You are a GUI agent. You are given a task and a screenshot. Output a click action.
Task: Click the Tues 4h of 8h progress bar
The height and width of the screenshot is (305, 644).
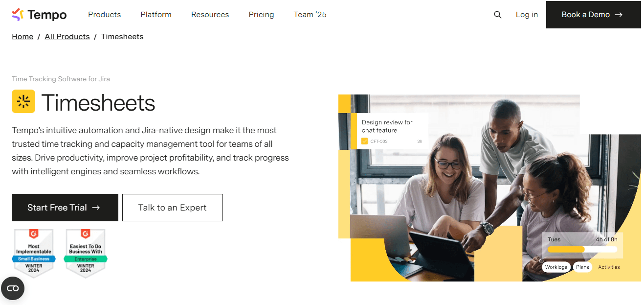coord(582,249)
